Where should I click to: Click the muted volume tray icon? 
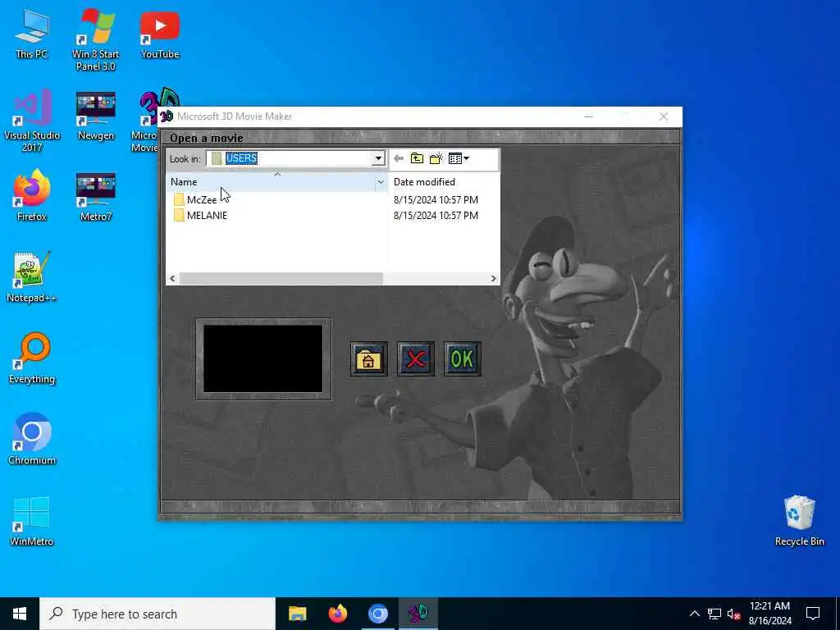(x=733, y=614)
